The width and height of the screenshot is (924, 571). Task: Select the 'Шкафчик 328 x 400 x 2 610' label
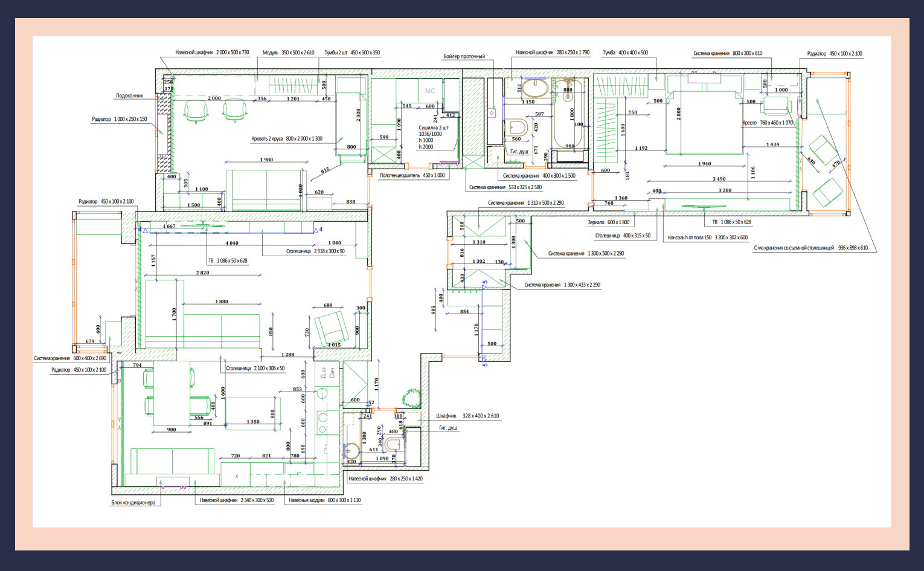pyautogui.click(x=467, y=416)
